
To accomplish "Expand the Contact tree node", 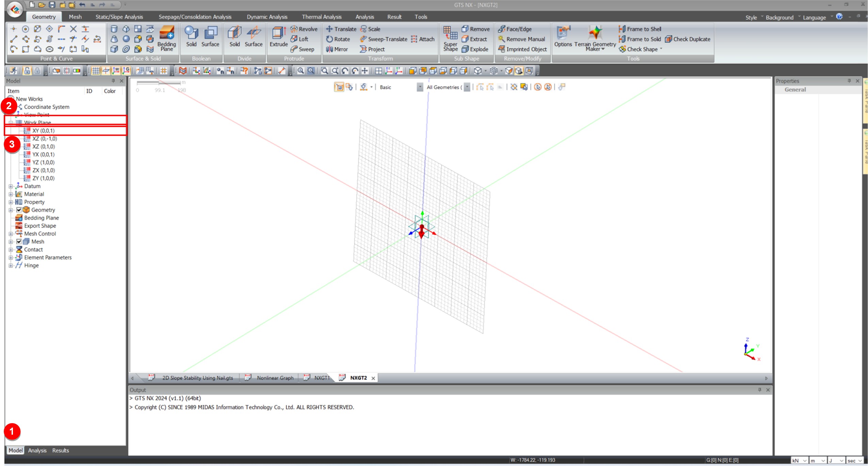I will click(x=11, y=250).
